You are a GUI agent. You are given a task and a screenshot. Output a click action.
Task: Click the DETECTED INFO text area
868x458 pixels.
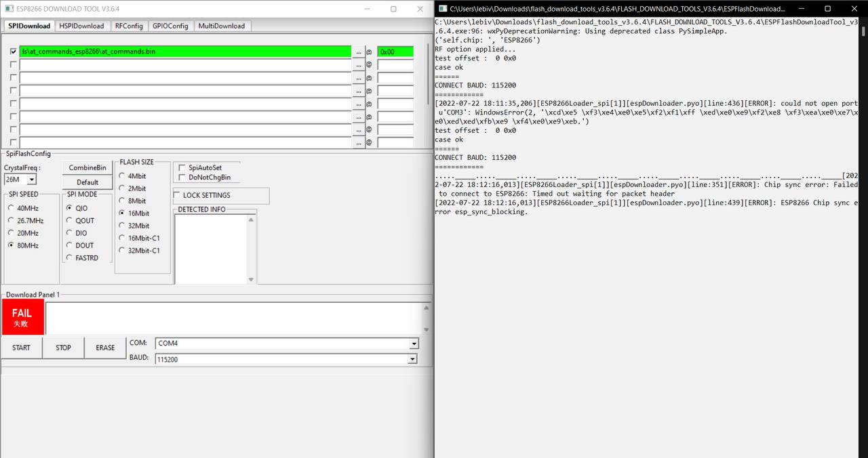[210, 249]
